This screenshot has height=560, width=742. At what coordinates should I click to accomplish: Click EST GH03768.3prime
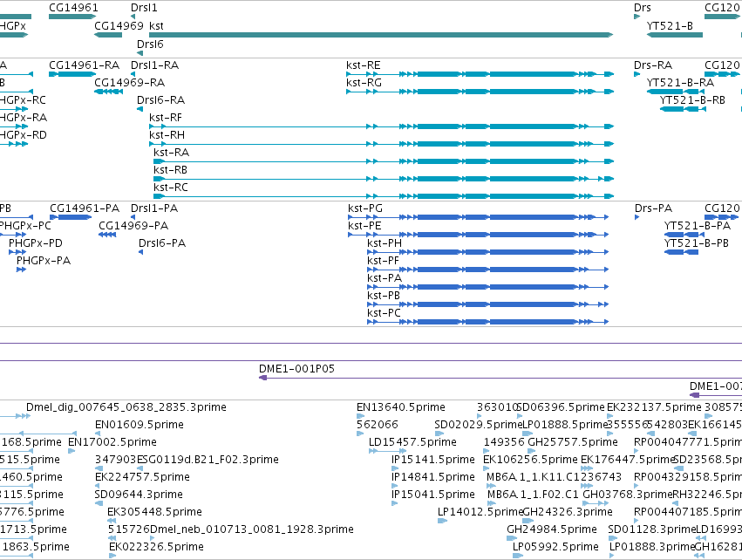point(628,495)
